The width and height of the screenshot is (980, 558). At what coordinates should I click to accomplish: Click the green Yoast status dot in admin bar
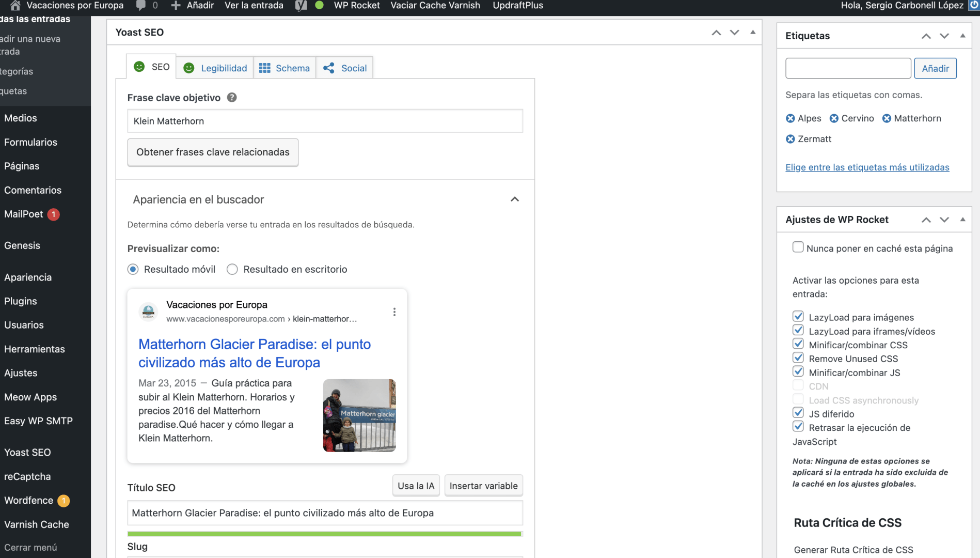(x=319, y=5)
